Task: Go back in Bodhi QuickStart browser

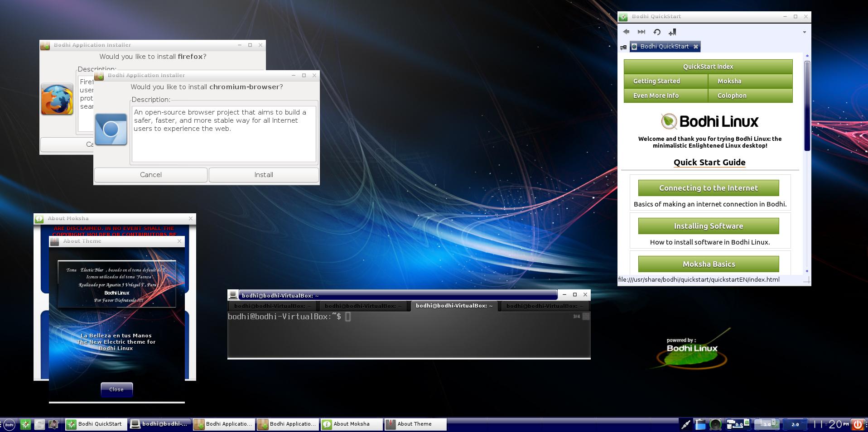Action: click(626, 32)
